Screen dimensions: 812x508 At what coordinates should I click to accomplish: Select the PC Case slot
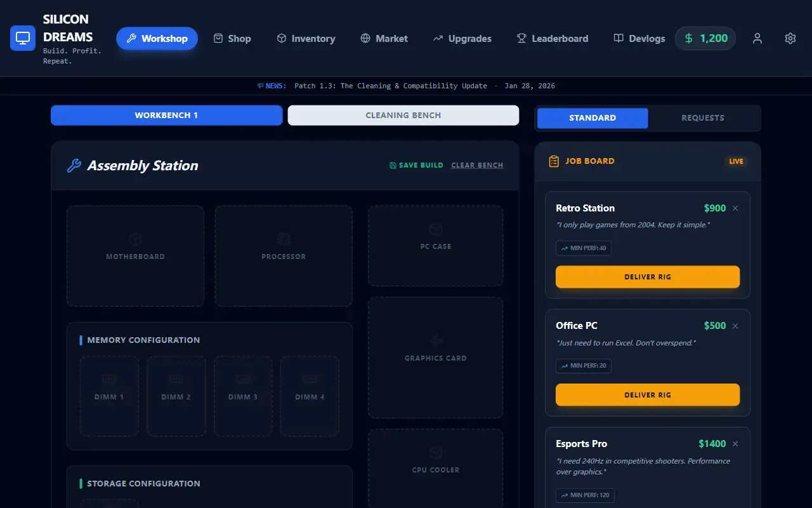click(436, 246)
